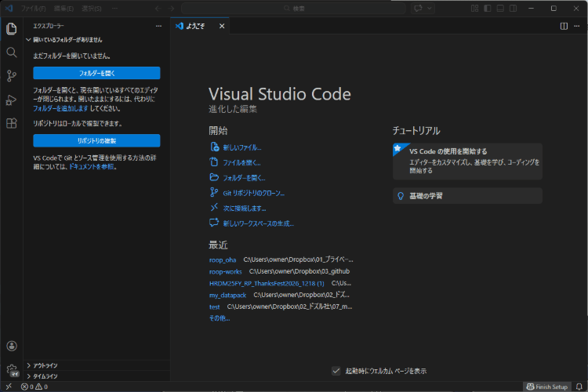Click 新しいファイル... in start list

pos(235,147)
